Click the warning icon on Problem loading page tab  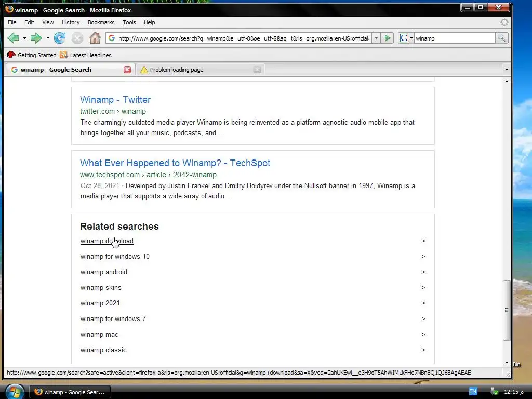pos(144,70)
